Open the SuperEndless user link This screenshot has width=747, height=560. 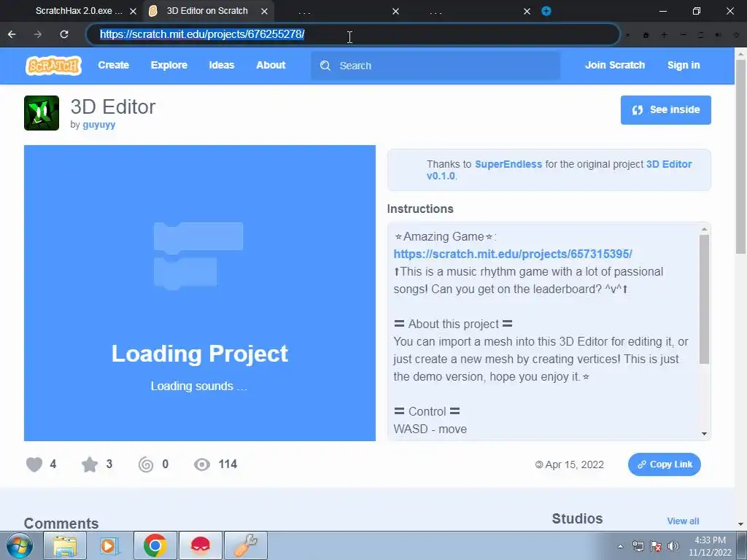tap(508, 164)
